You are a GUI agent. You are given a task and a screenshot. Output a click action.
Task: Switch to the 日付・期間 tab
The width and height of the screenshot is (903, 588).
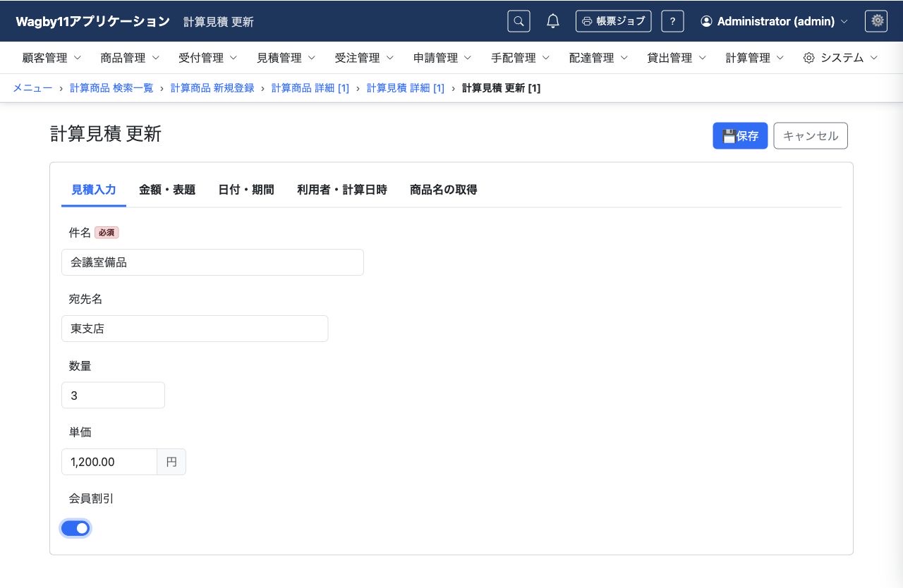tap(246, 190)
